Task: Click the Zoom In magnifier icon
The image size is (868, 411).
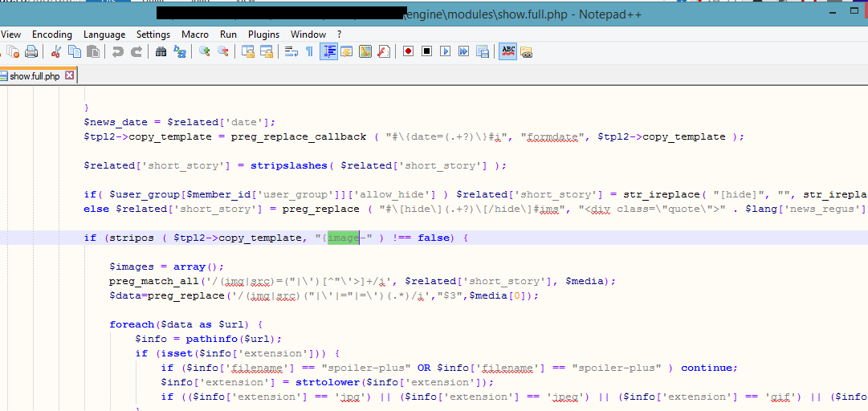Action: pos(205,51)
